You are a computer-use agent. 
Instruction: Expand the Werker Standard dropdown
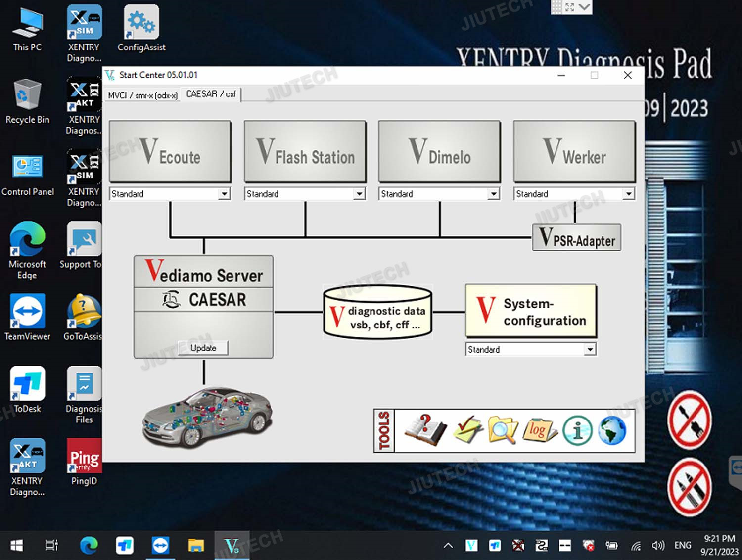629,194
